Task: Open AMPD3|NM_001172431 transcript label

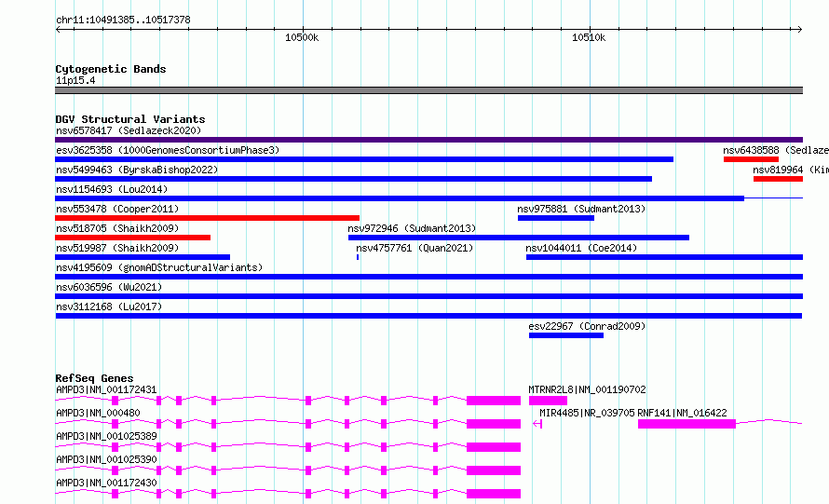Action: point(106,389)
